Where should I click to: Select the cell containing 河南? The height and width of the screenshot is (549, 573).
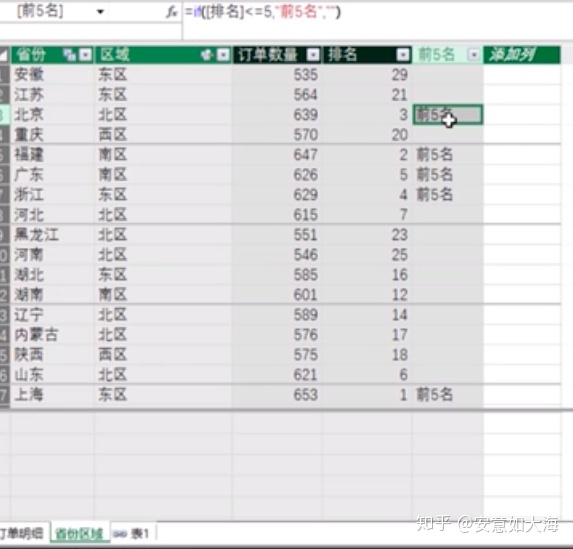coord(53,255)
